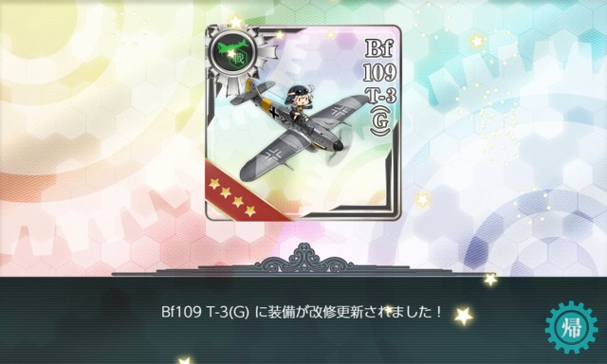Select the green fighter plane type badge
The image size is (607, 364).
coord(230,50)
